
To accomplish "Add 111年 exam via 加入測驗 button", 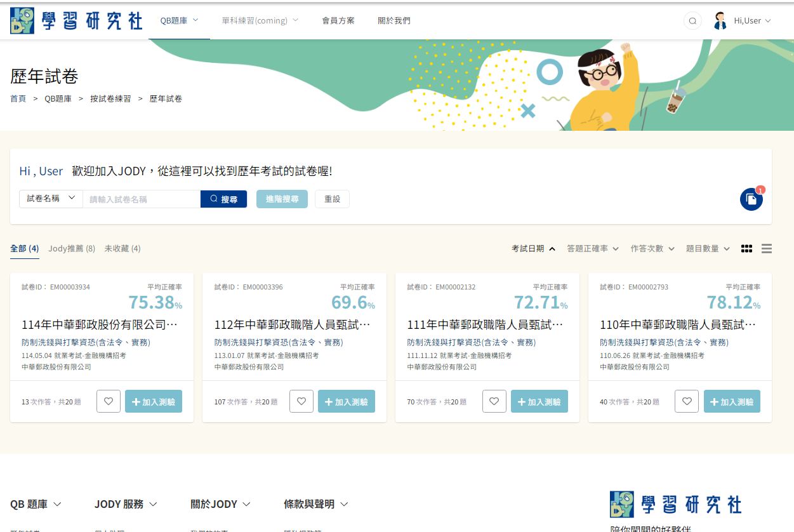I will [x=539, y=401].
